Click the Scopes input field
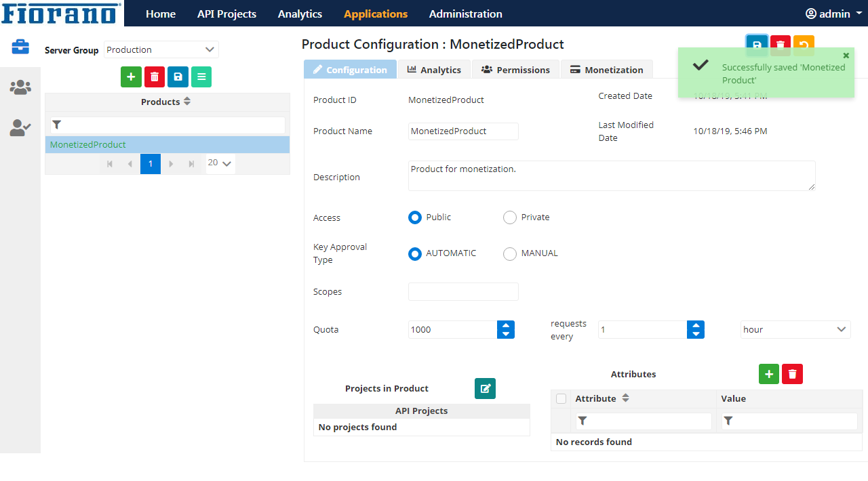 463,292
